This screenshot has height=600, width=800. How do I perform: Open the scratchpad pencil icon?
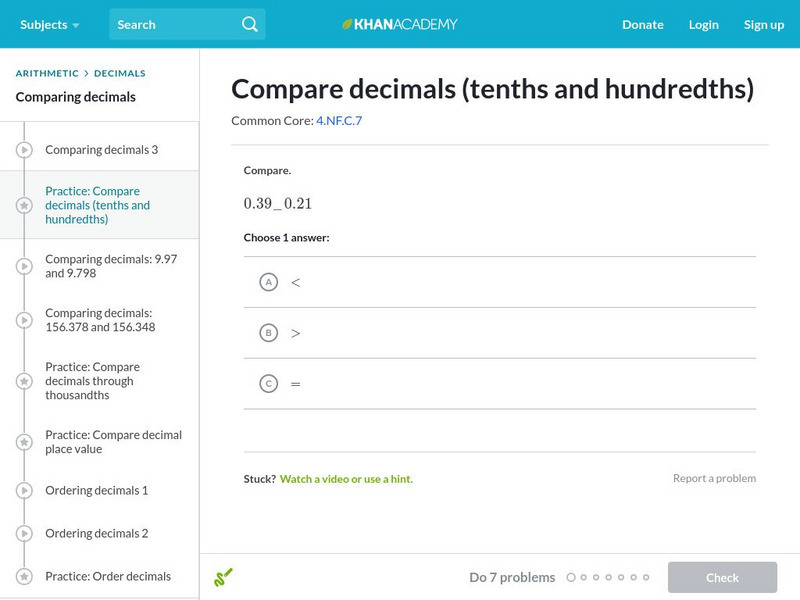coord(223,577)
